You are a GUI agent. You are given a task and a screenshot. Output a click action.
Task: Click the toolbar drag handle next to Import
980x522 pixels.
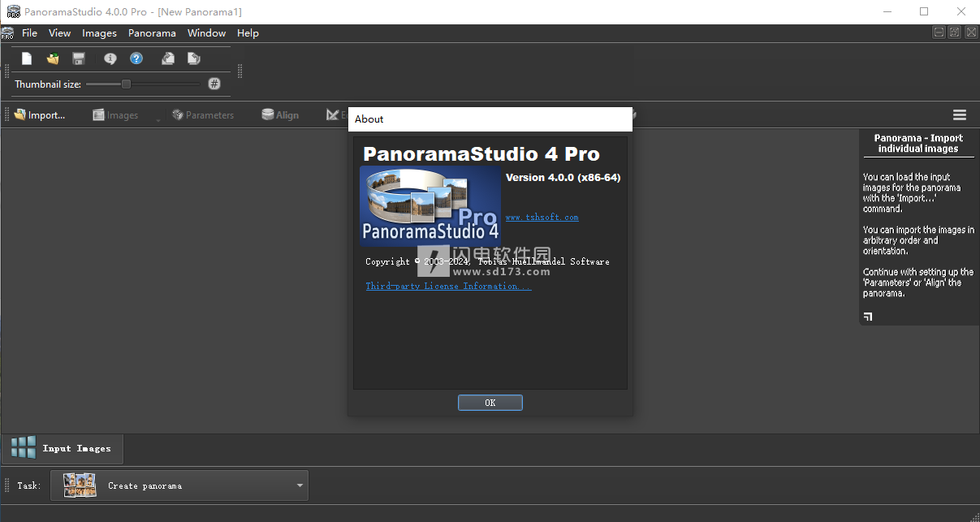point(6,115)
